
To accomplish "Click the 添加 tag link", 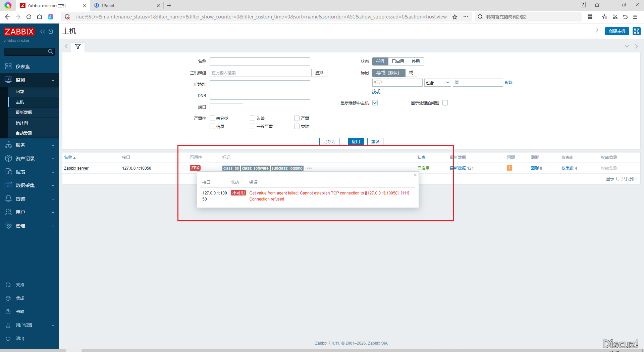I will 376,91.
